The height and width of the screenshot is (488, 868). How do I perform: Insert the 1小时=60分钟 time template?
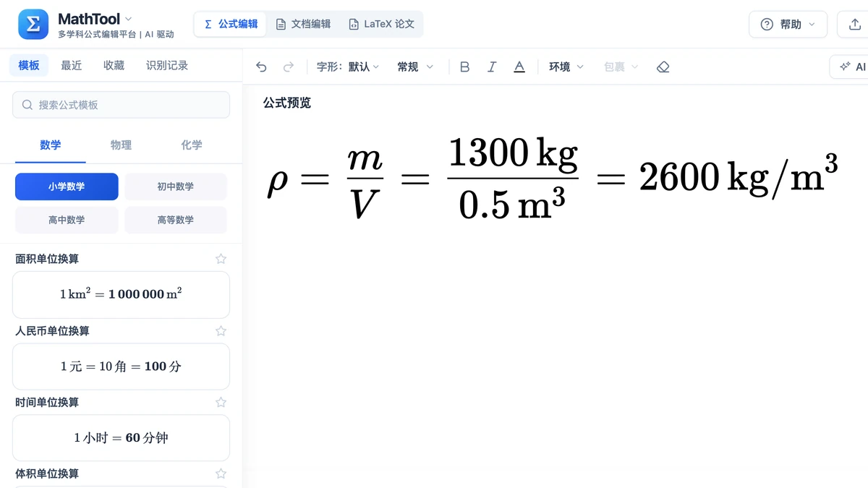coord(121,437)
